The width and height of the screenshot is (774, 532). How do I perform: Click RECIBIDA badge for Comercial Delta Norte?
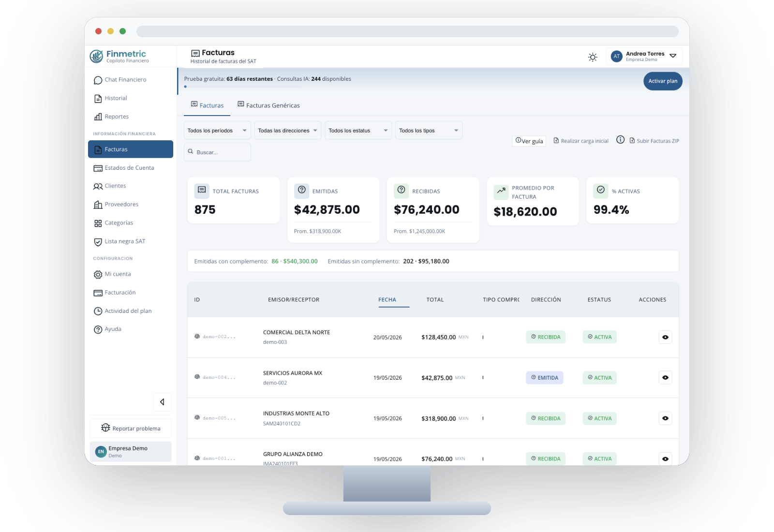click(x=546, y=337)
